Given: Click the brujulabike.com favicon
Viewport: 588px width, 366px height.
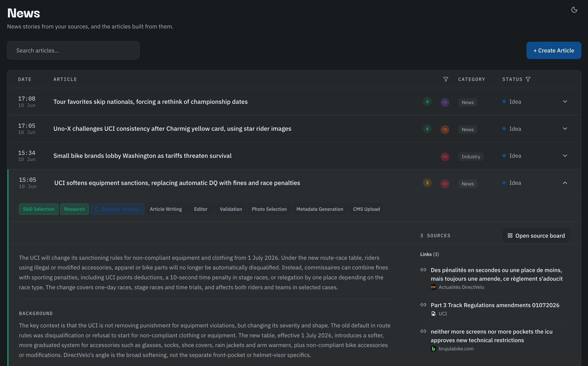Looking at the screenshot, I should point(433,349).
